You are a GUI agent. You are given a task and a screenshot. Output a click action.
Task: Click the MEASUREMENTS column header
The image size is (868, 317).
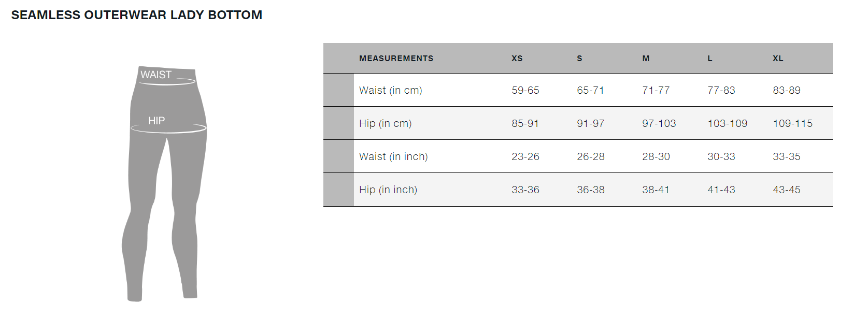(x=396, y=59)
